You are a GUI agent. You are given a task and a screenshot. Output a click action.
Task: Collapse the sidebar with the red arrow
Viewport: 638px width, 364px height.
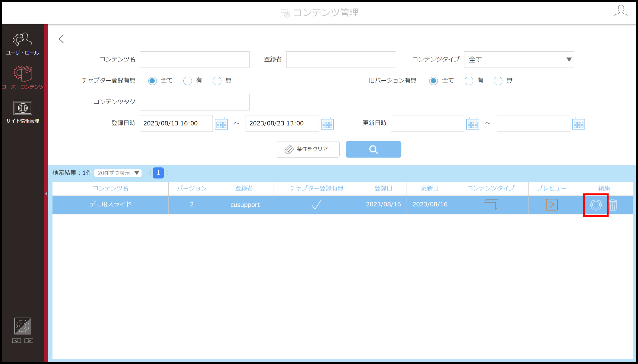tap(46, 194)
